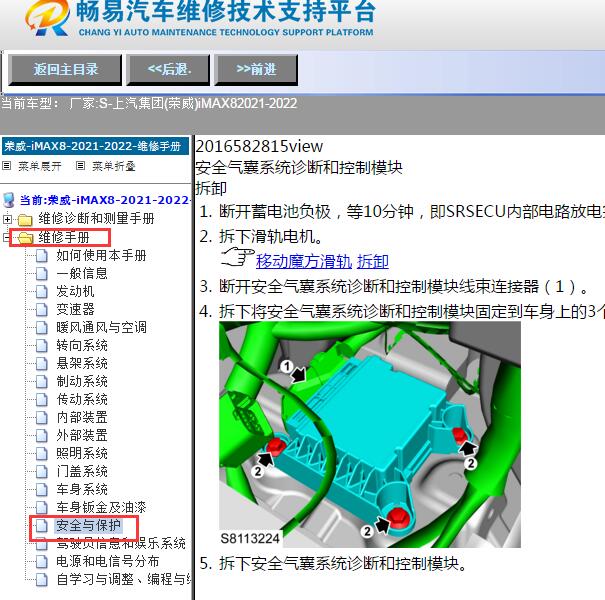The width and height of the screenshot is (605, 600).
Task: Click 菜单展开 to expand all menus
Action: tap(40, 166)
